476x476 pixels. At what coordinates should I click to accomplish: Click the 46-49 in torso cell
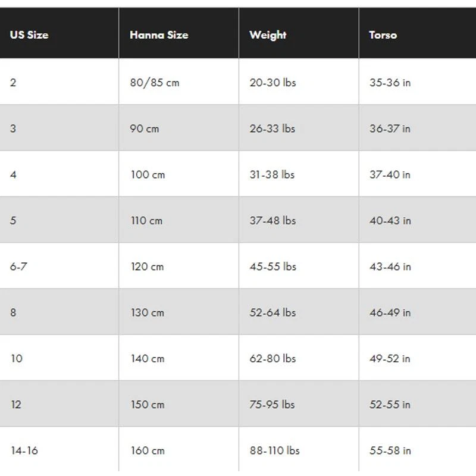pos(390,312)
